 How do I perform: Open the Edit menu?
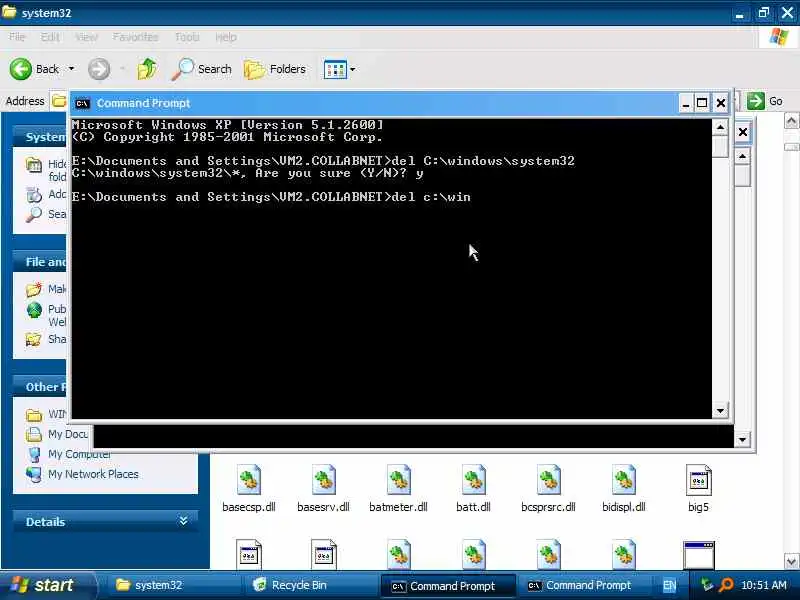50,37
